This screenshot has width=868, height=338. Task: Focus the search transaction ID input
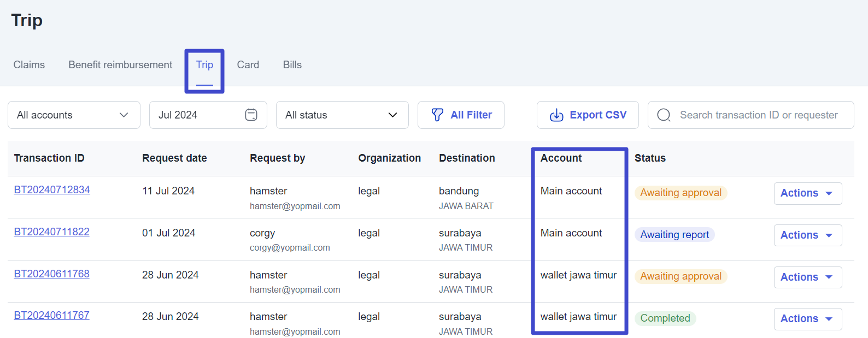(x=758, y=115)
